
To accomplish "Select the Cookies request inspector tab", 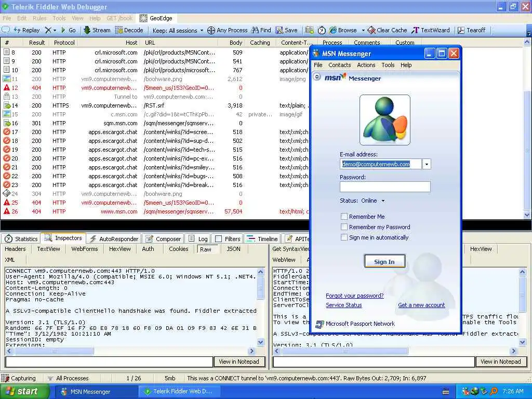I will 179,249.
